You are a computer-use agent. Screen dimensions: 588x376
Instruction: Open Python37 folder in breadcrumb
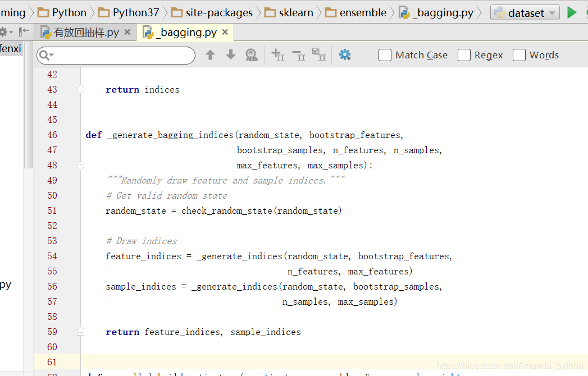point(128,13)
